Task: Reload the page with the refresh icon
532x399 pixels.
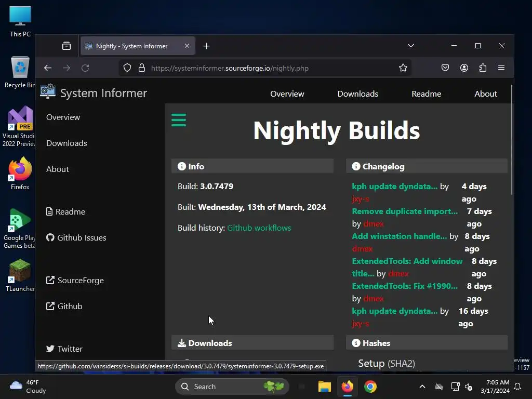Action: tap(85, 68)
